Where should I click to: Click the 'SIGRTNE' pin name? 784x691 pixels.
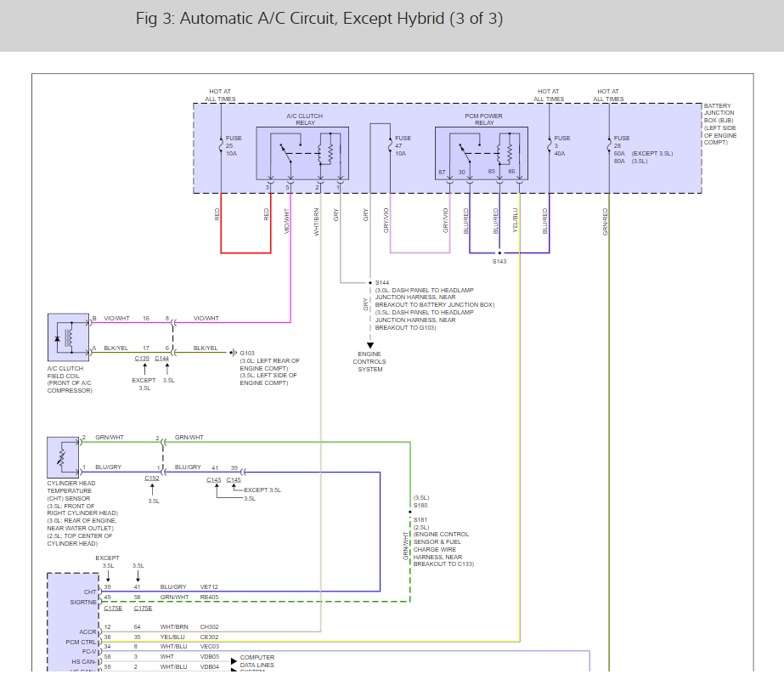tap(83, 602)
